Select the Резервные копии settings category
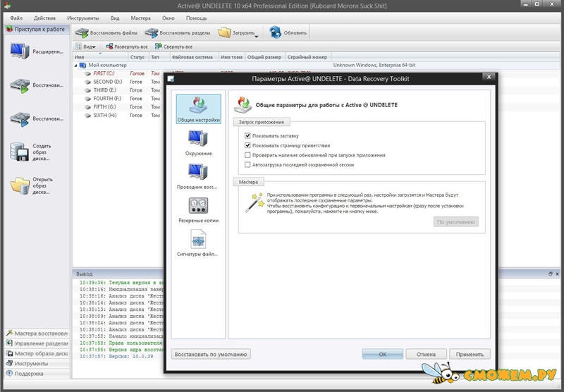564x392 pixels. point(199,209)
